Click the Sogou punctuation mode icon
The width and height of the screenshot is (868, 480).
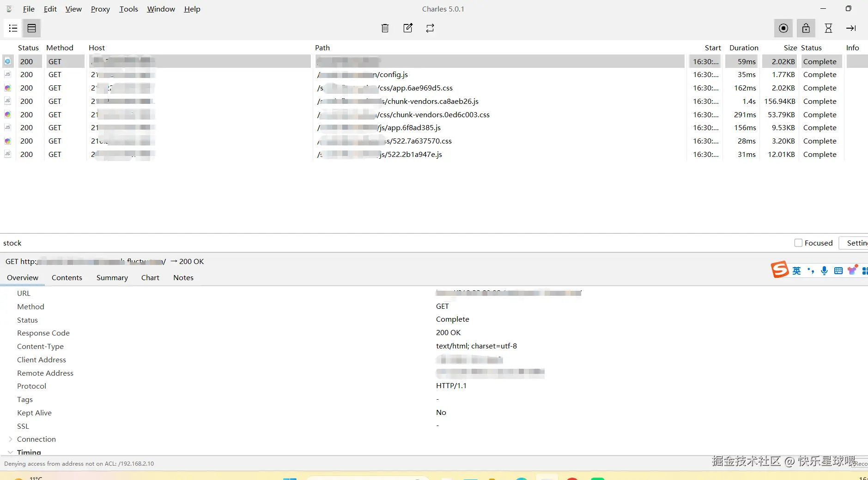coord(811,271)
